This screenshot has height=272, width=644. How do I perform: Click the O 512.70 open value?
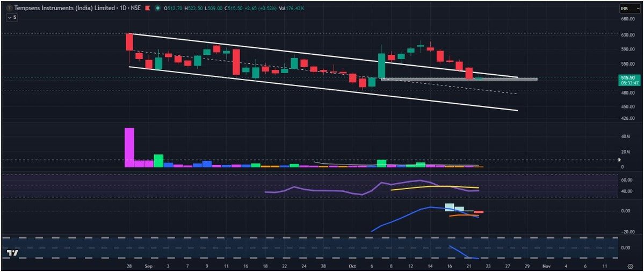point(173,8)
